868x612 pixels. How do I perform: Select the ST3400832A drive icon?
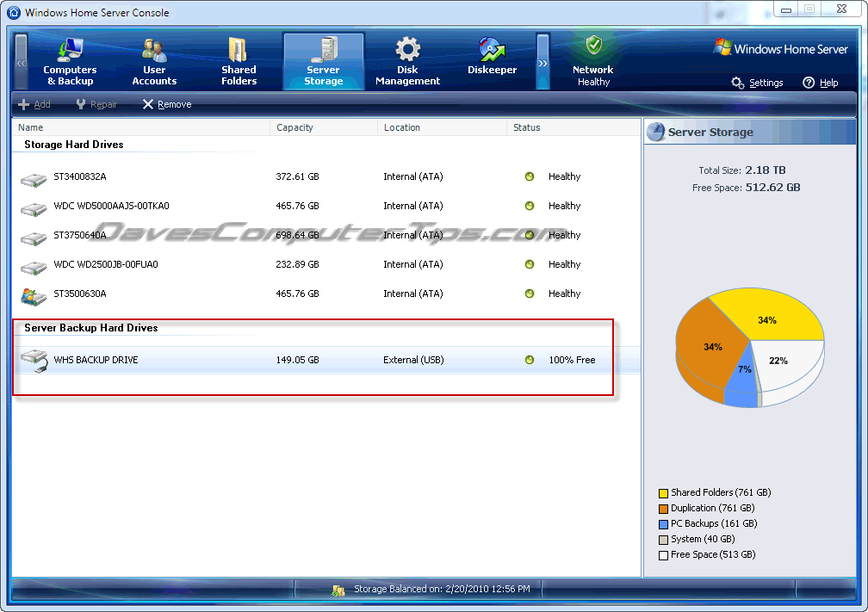[x=34, y=180]
